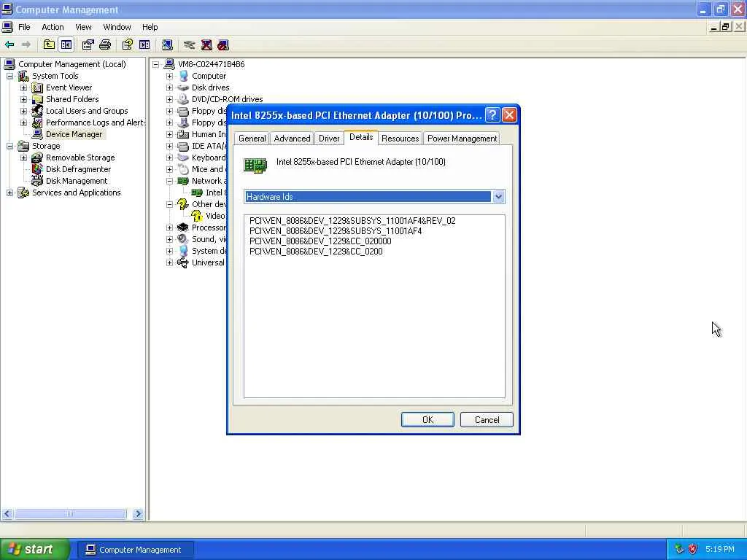The height and width of the screenshot is (560, 747).
Task: Click the Update Driver toolbar icon
Action: [189, 44]
